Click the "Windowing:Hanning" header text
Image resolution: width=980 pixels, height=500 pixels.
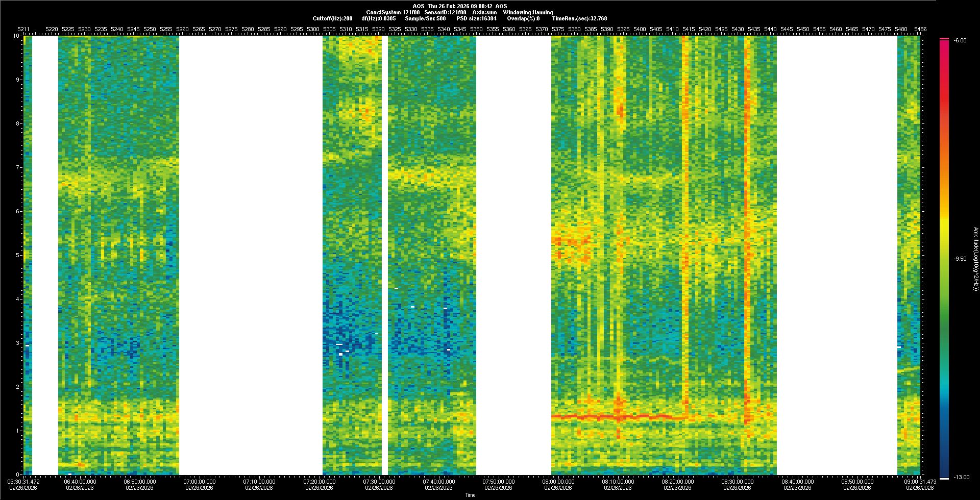click(528, 12)
